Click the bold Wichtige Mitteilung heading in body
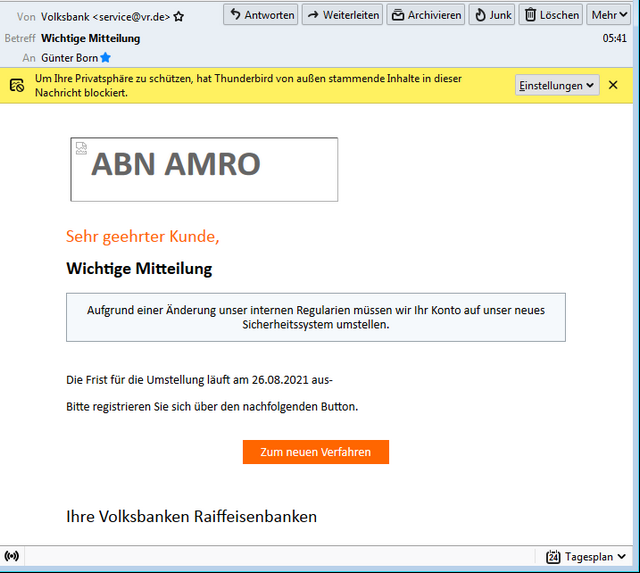 point(139,269)
